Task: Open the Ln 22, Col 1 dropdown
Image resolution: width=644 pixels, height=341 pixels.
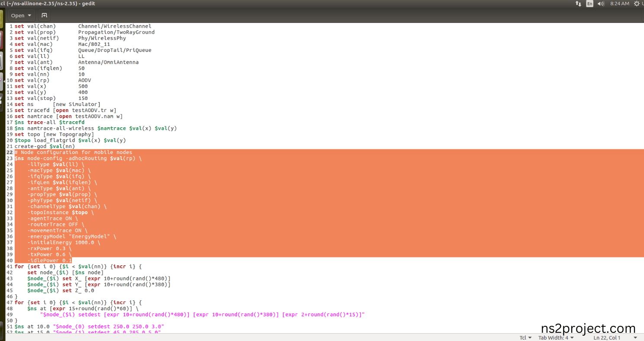Action: tap(615, 338)
